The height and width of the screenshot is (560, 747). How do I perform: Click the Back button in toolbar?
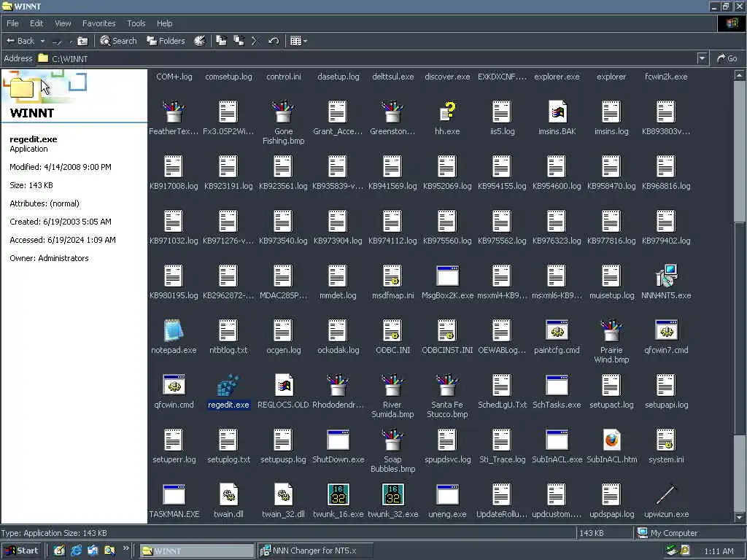click(20, 41)
